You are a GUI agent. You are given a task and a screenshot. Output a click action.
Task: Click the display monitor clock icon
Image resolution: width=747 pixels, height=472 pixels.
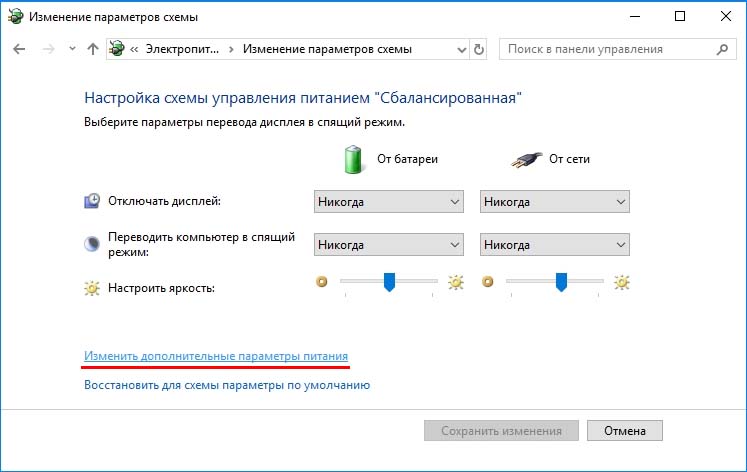[x=92, y=201]
